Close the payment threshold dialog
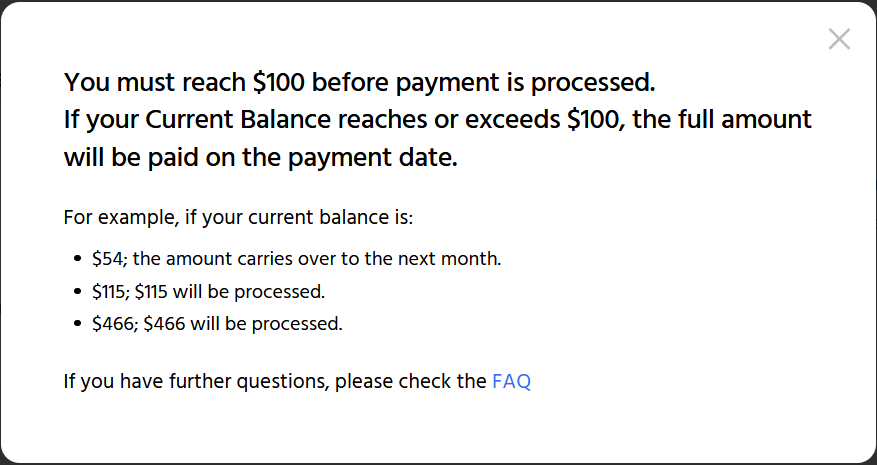This screenshot has width=877, height=465. (839, 39)
